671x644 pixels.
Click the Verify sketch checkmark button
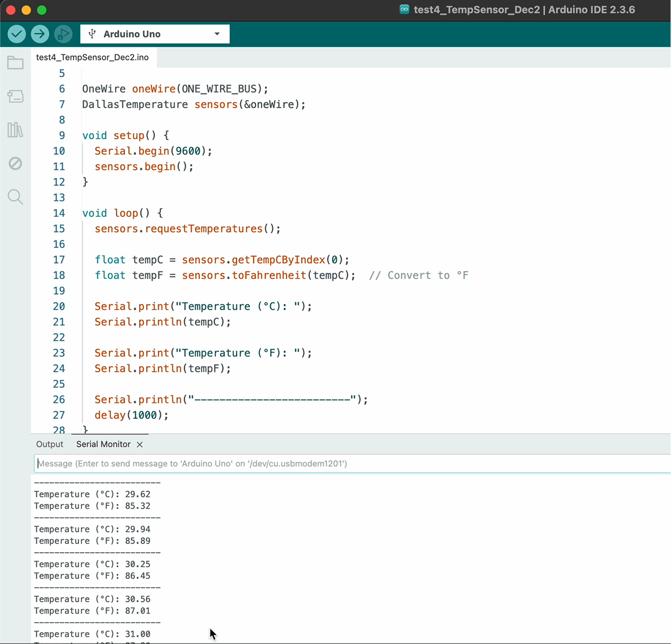click(x=17, y=34)
